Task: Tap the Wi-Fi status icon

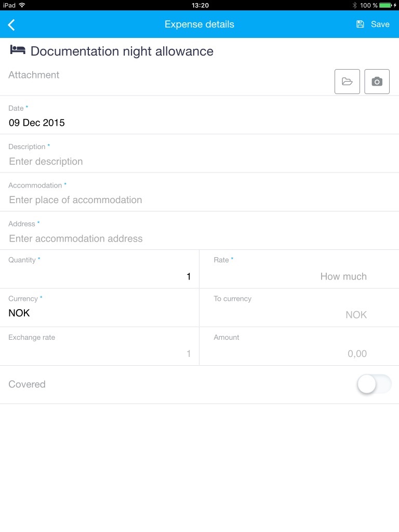Action: point(22,5)
